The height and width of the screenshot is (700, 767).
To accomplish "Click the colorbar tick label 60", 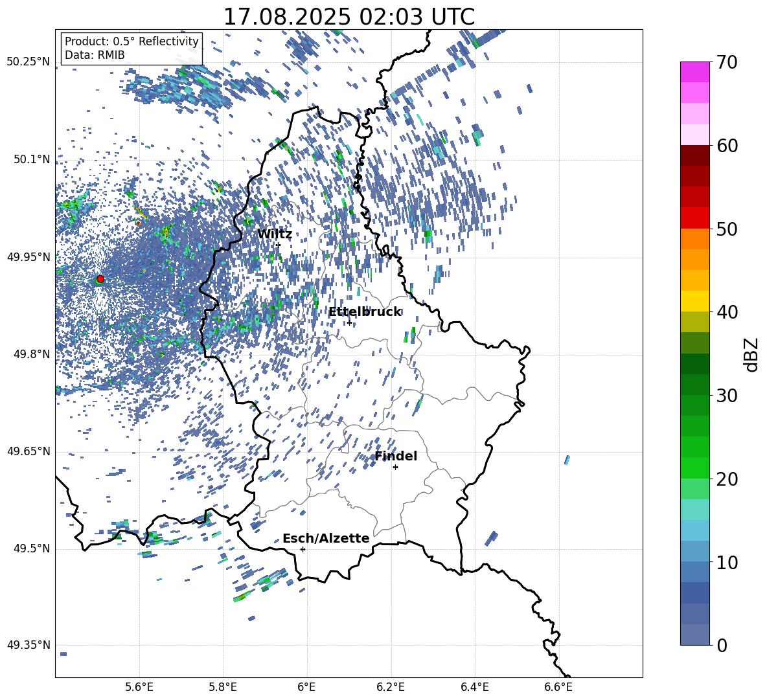I will tap(727, 146).
